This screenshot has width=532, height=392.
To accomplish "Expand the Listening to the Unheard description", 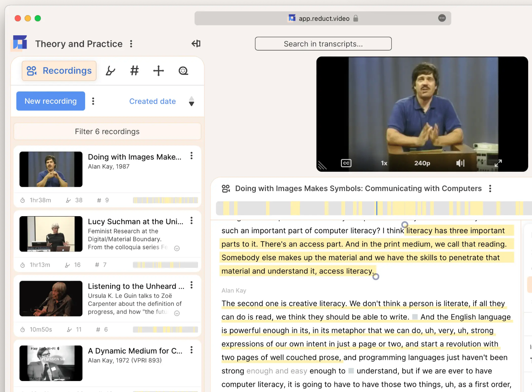I will pyautogui.click(x=177, y=313).
